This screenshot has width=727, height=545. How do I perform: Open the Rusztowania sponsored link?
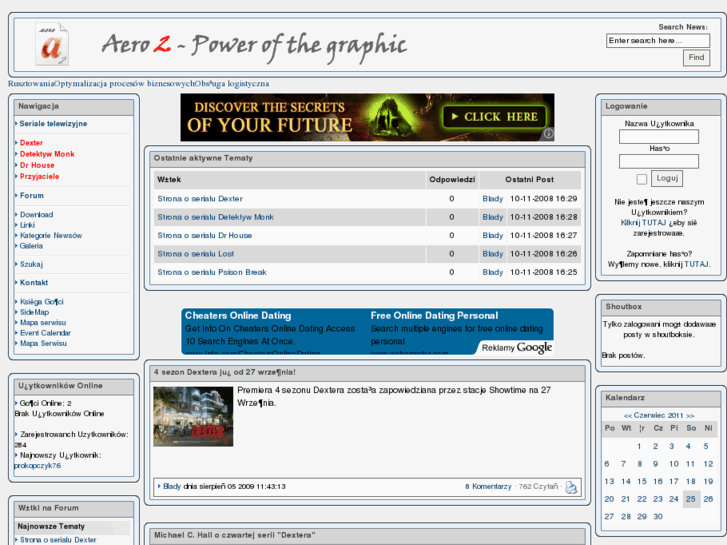click(x=31, y=84)
